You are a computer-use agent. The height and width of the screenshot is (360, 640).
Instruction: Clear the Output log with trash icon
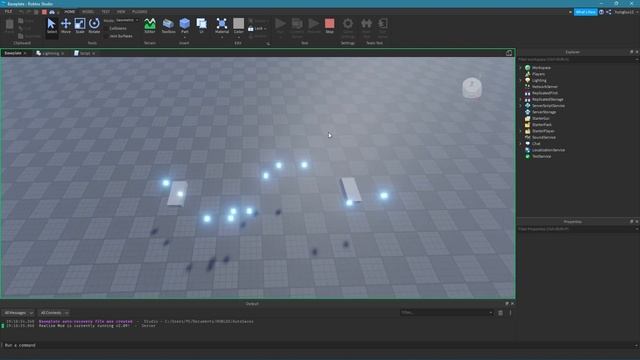(500, 313)
